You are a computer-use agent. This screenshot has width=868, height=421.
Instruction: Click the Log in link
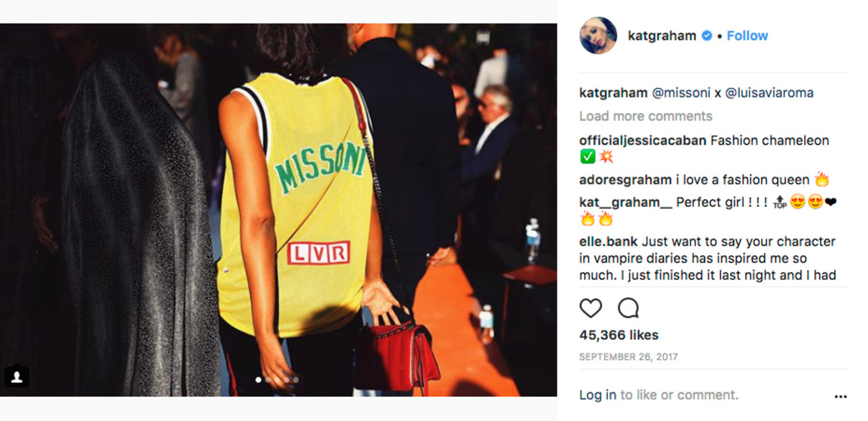[x=598, y=395]
